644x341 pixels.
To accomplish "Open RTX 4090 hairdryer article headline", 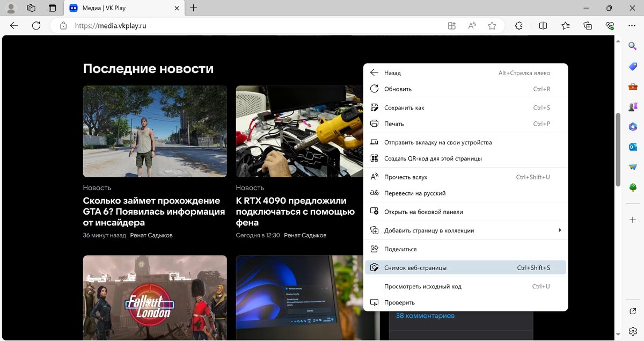I will [x=296, y=212].
